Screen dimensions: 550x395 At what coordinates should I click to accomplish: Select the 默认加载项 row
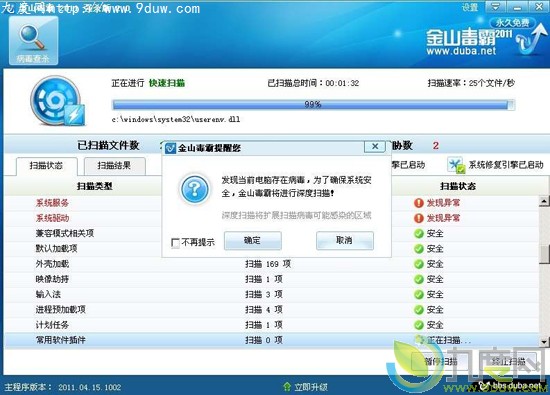(x=272, y=249)
